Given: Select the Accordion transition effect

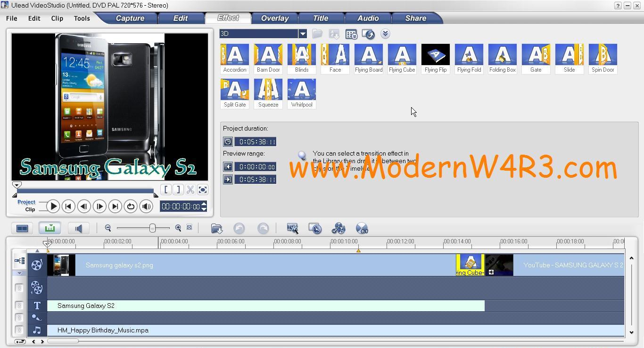Looking at the screenshot, I should (235, 58).
